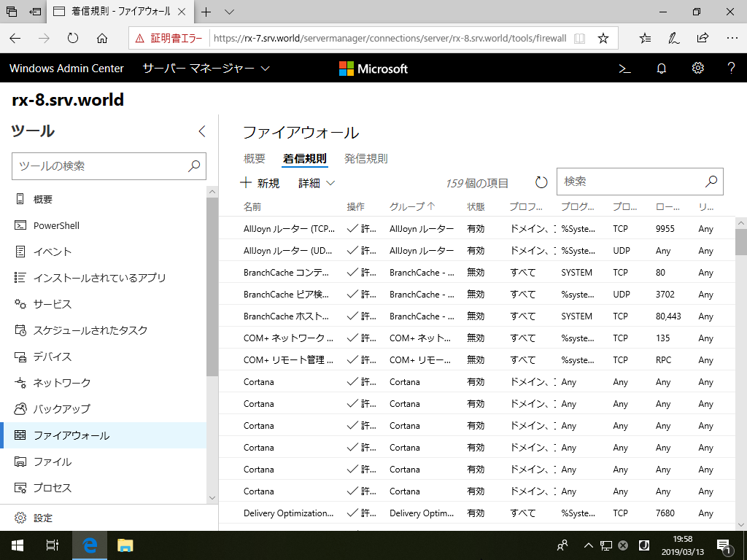Image resolution: width=747 pixels, height=560 pixels.
Task: Open the 概要 tool in sidebar
Action: click(104, 199)
